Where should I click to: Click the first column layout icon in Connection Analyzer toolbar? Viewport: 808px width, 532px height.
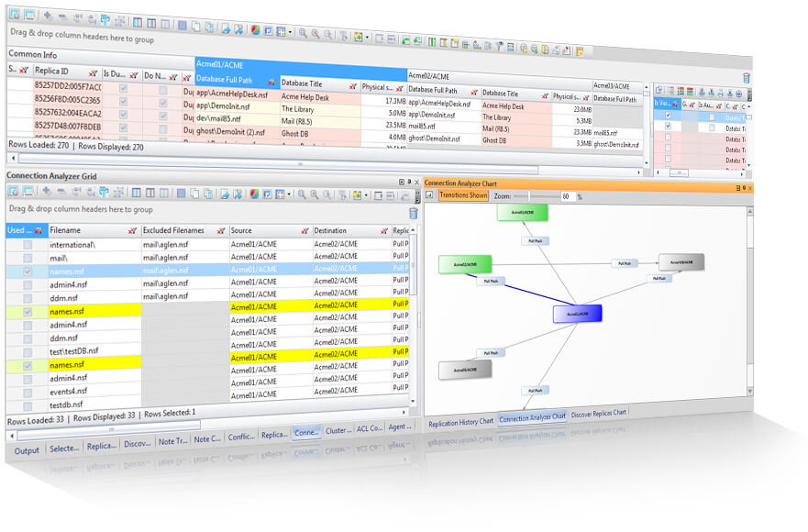137,193
